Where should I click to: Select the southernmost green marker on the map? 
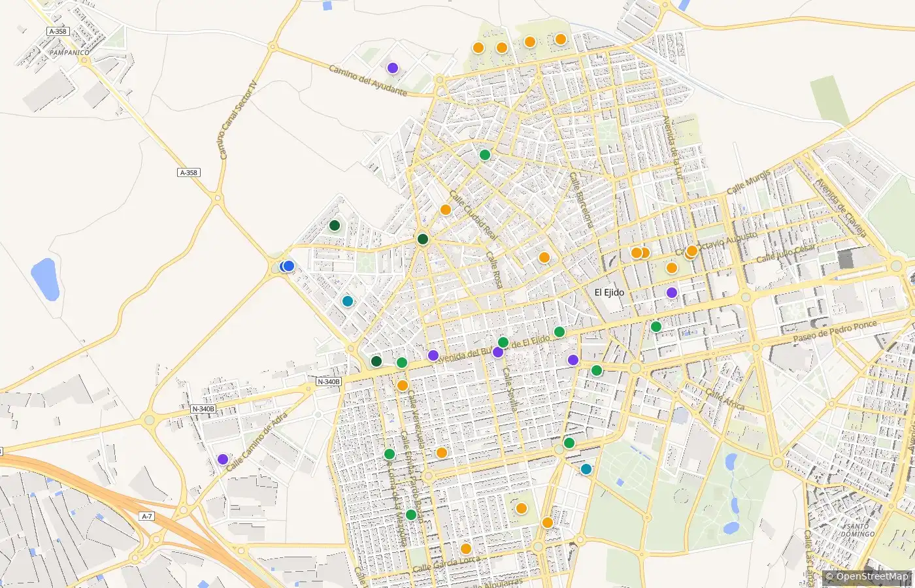click(x=411, y=515)
